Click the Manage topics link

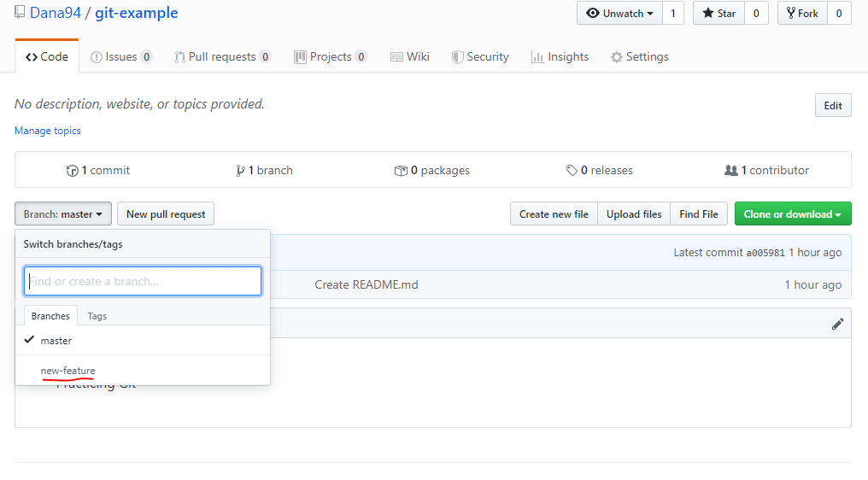click(x=48, y=131)
